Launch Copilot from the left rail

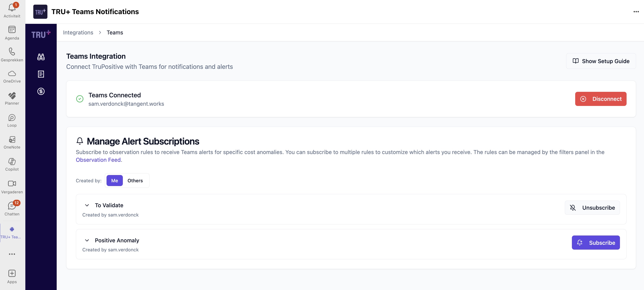coord(12,164)
